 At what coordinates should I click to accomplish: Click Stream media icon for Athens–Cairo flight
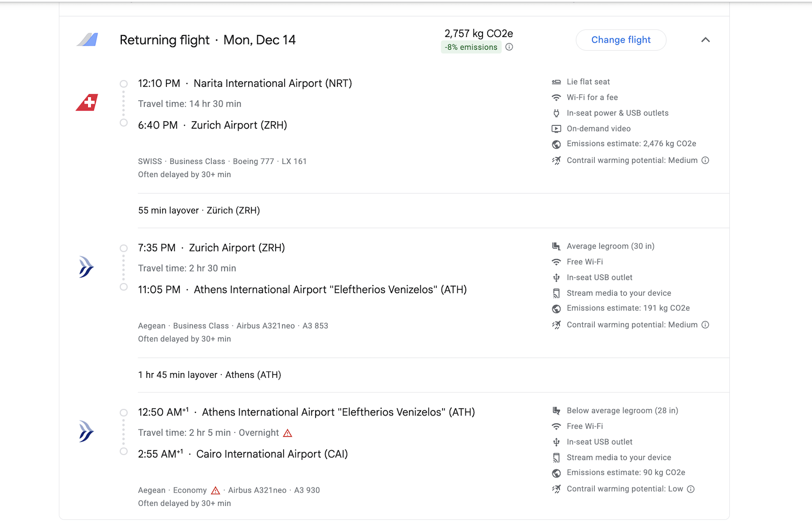click(556, 458)
